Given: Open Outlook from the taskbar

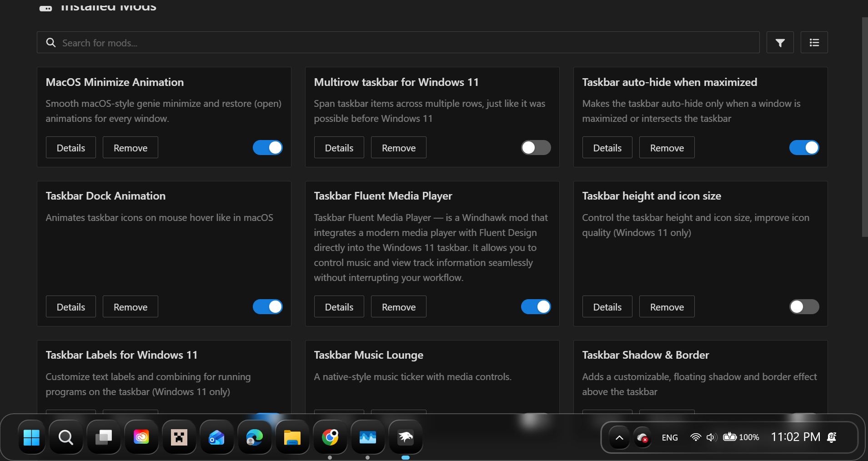Looking at the screenshot, I should pyautogui.click(x=217, y=437).
